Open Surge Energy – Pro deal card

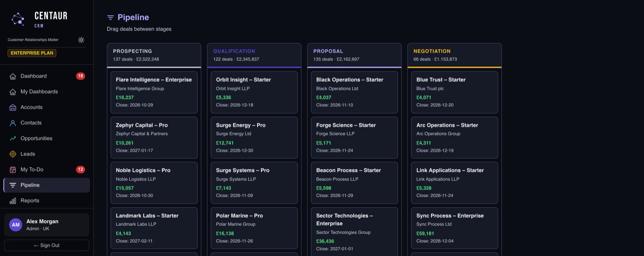[254, 137]
